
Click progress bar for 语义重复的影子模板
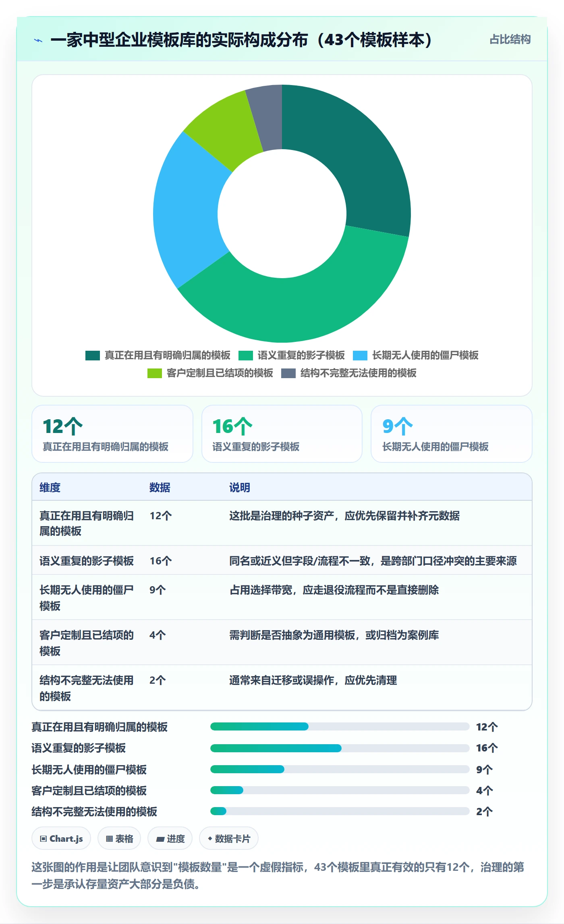tap(340, 748)
